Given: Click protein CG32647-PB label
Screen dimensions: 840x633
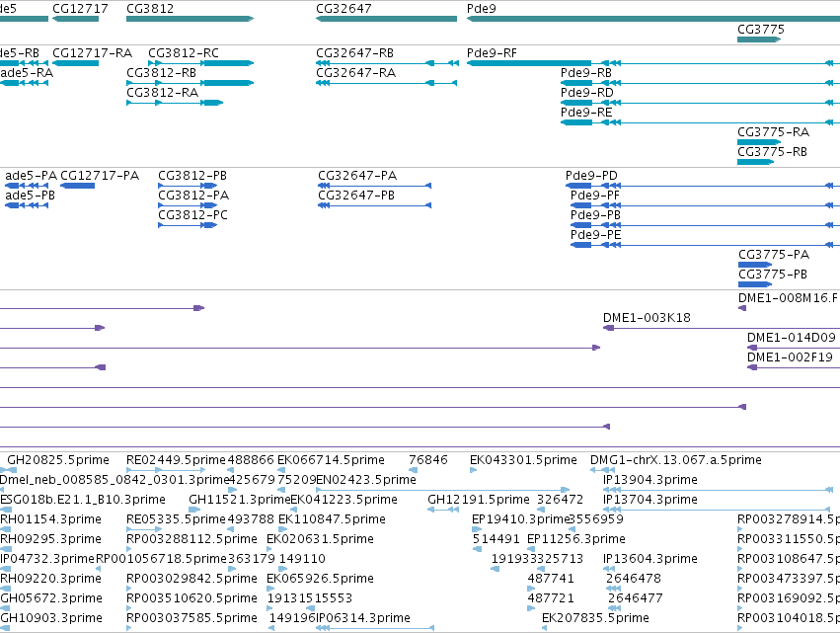Looking at the screenshot, I should coord(356,196).
